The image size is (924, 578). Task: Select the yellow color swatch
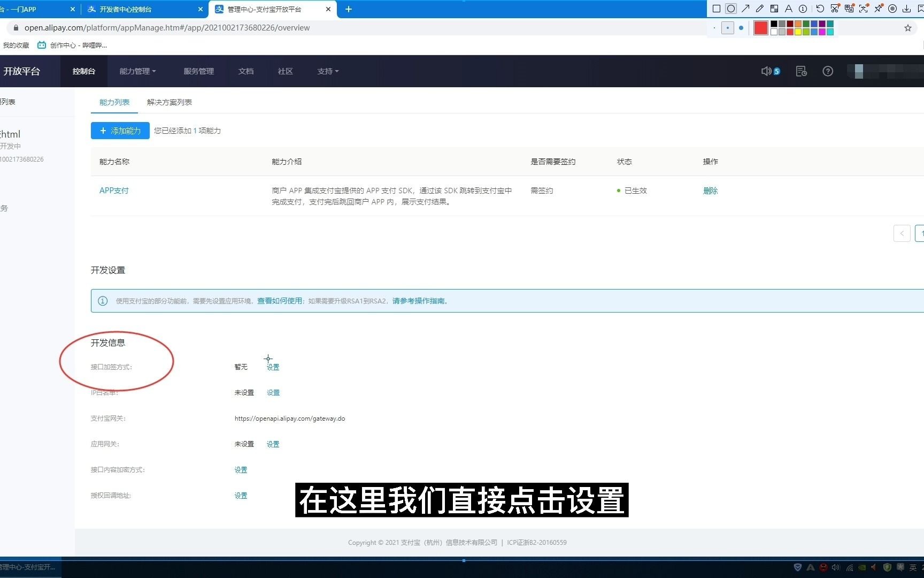click(x=798, y=32)
